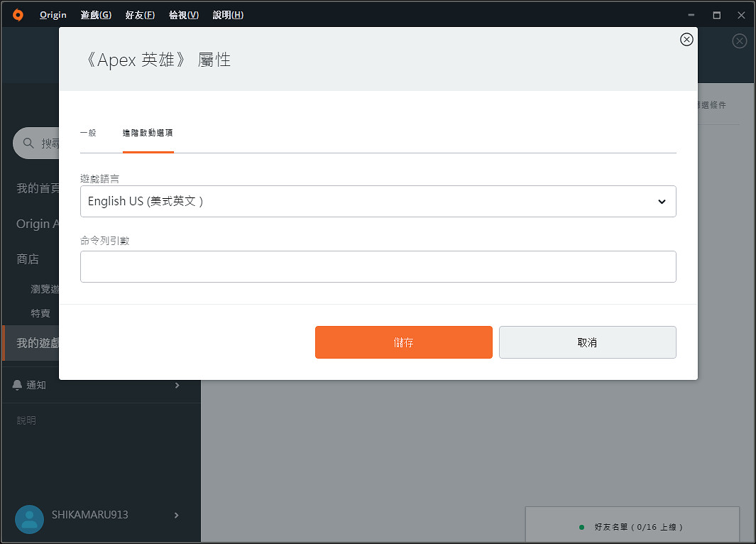This screenshot has width=756, height=544.
Task: Expand the 通知 notifications chevron
Action: pos(177,385)
